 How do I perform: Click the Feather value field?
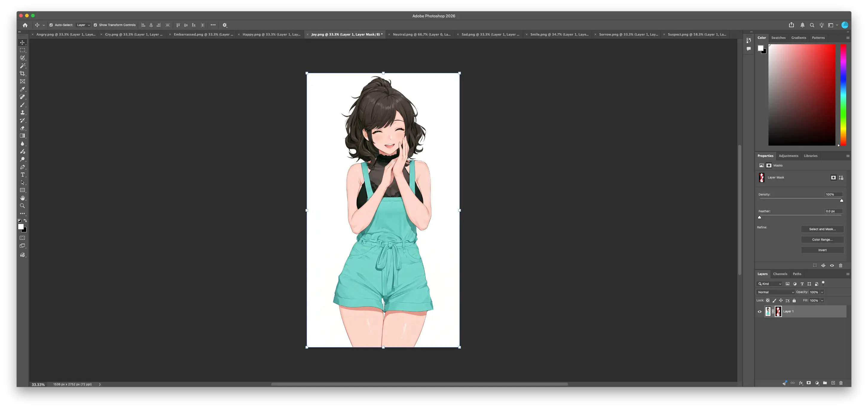point(833,211)
